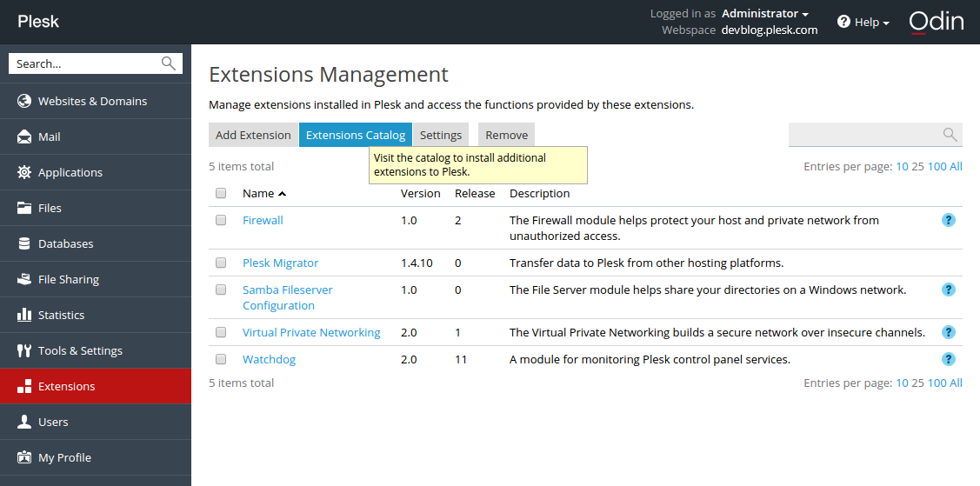Click the help icon for Firewall extension
This screenshot has width=980, height=486.
point(949,220)
